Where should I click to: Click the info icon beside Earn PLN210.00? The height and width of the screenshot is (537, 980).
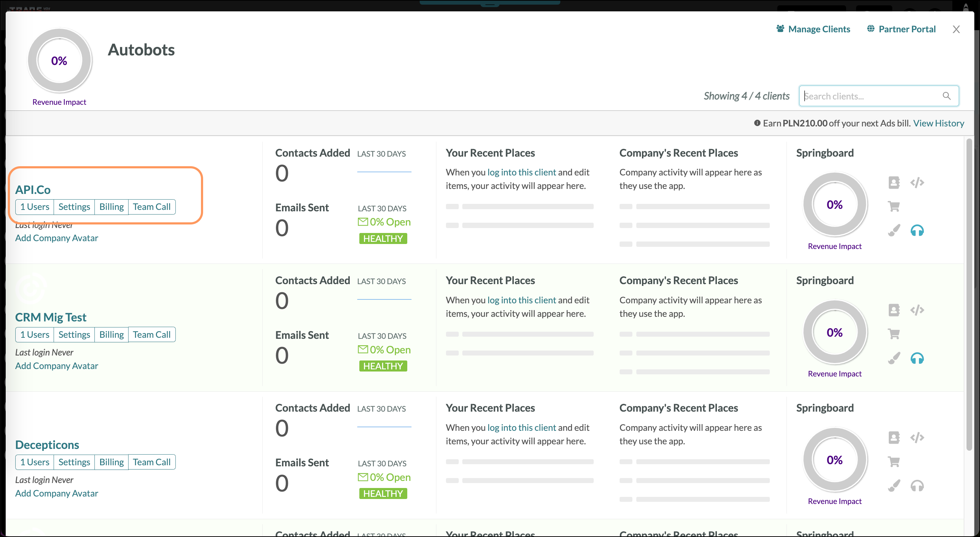(x=757, y=123)
